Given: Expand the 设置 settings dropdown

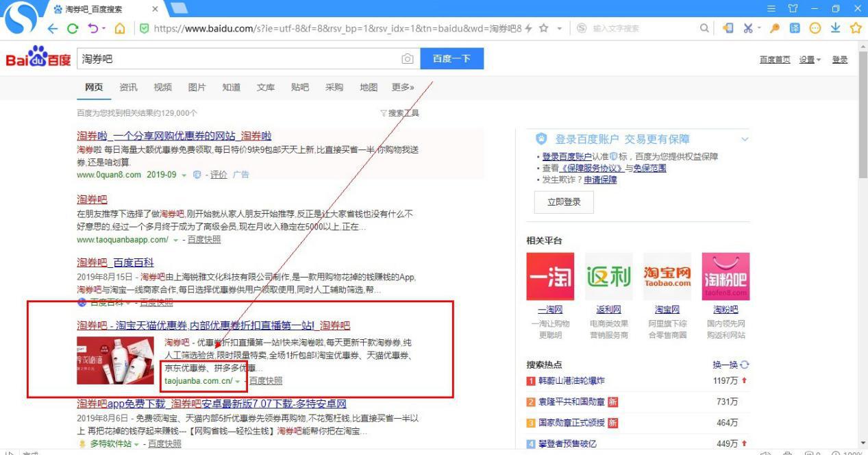Looking at the screenshot, I should (809, 60).
